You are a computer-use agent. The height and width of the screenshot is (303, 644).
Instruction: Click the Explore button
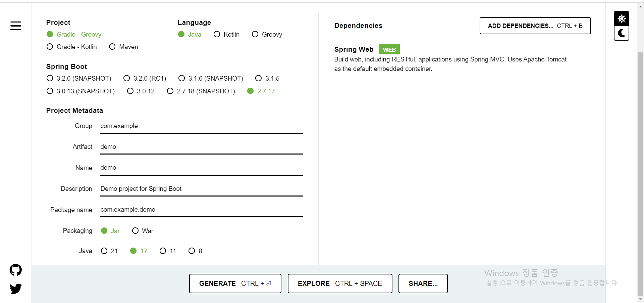pyautogui.click(x=340, y=284)
